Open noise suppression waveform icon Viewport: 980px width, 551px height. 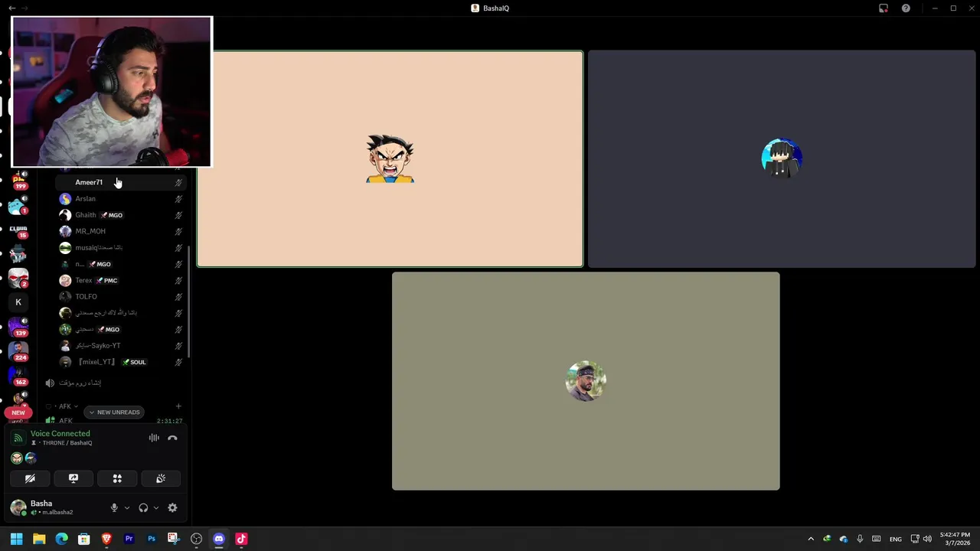(154, 438)
